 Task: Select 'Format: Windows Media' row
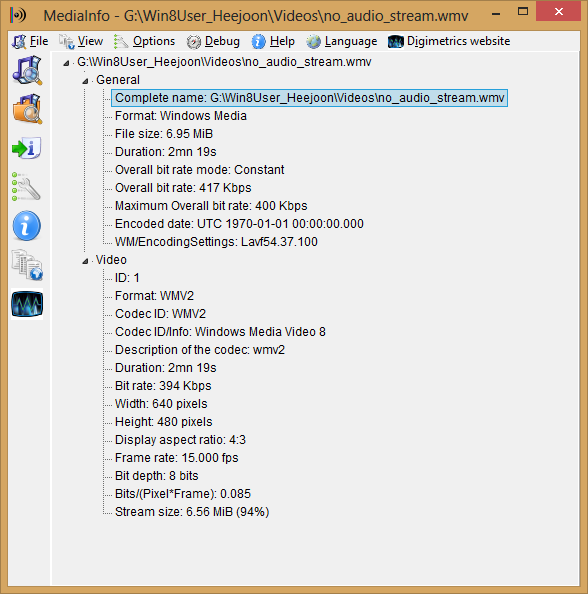(x=181, y=116)
